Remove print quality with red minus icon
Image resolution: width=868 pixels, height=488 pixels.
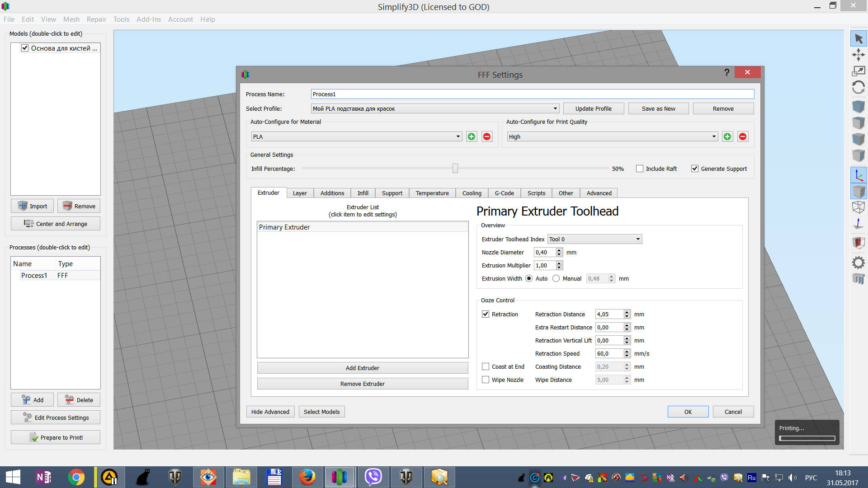[x=742, y=136]
